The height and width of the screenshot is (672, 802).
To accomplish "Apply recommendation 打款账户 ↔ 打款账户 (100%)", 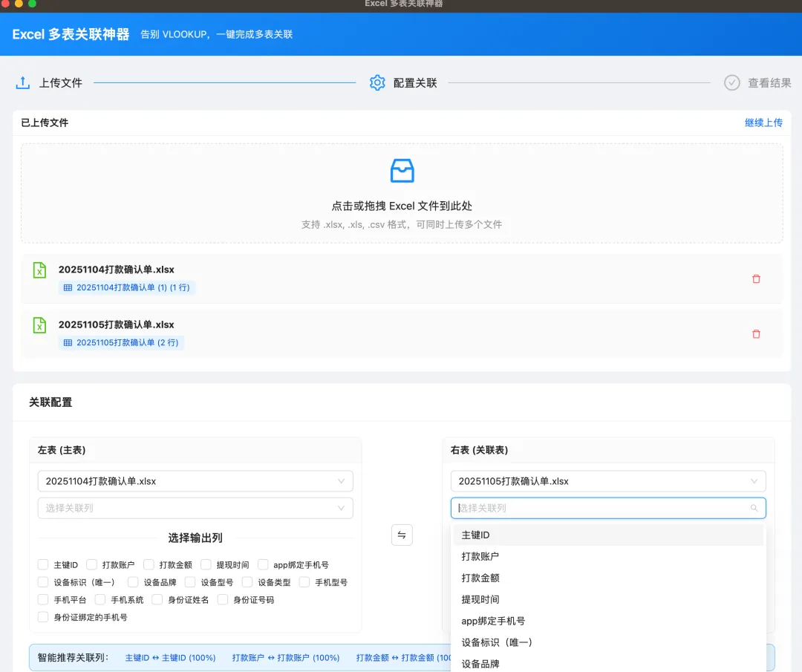I will 285,658.
